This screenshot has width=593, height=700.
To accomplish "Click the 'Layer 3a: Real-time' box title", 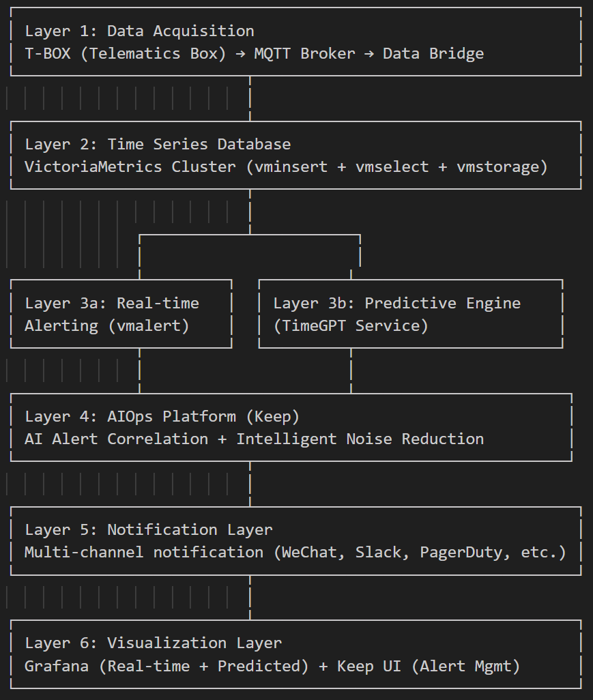I will 112,303.
